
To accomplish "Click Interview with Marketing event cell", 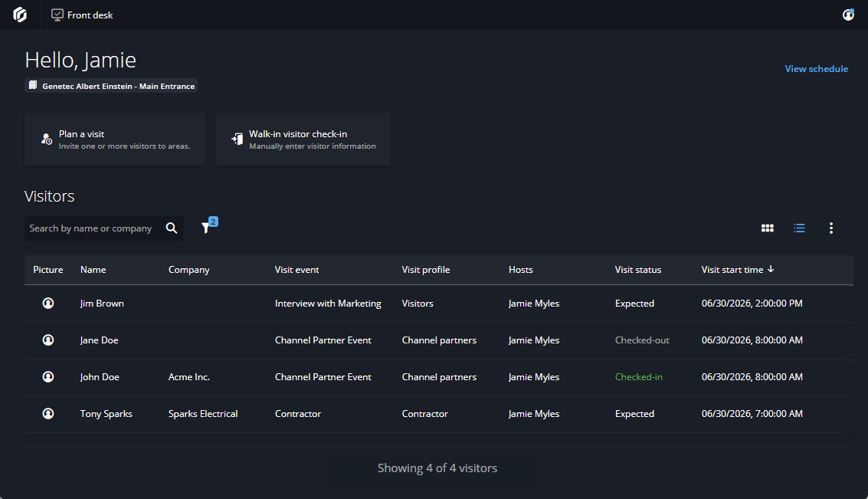I will [328, 304].
